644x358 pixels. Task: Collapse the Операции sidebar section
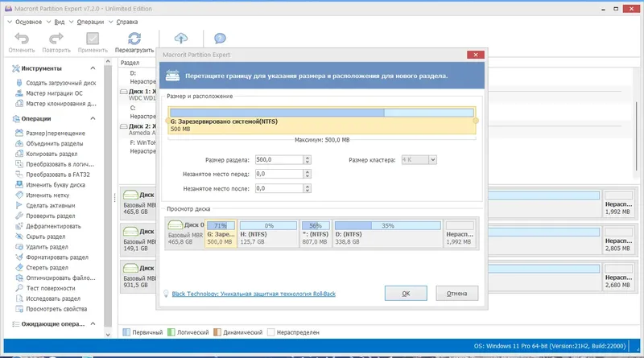coord(93,118)
